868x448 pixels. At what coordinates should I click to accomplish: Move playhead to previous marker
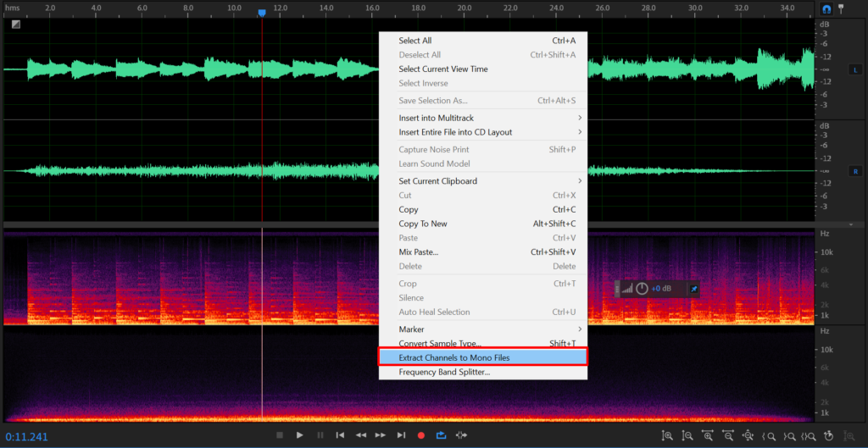tap(341, 435)
